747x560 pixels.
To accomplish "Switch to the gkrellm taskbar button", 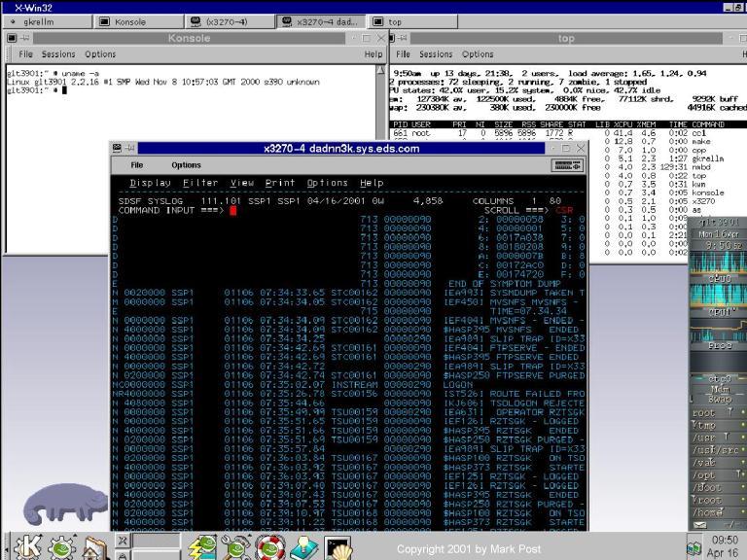I will tap(43, 21).
